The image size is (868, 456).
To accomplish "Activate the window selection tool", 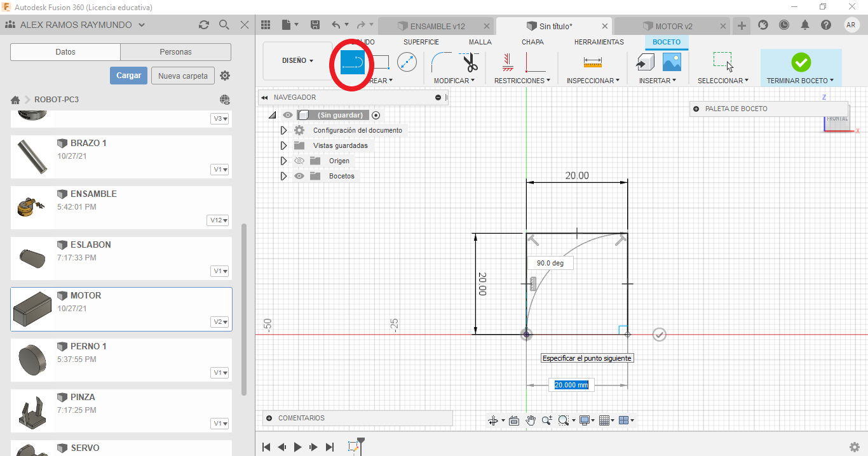I will coord(723,62).
